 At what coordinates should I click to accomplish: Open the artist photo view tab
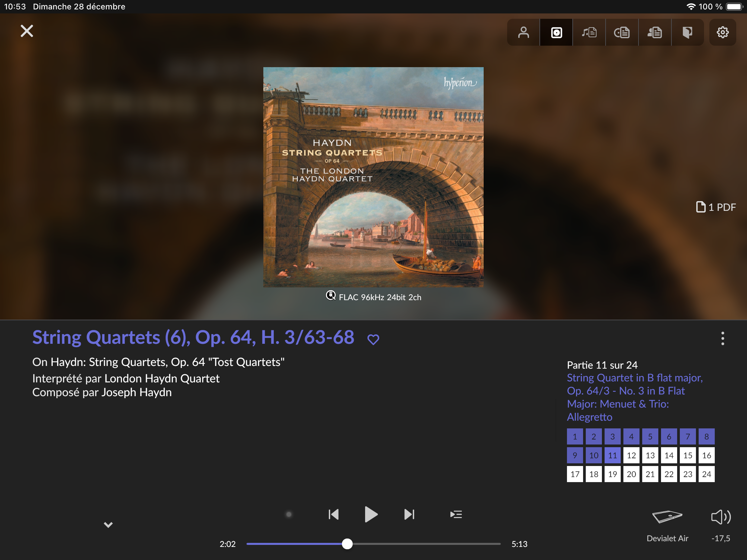pos(523,33)
